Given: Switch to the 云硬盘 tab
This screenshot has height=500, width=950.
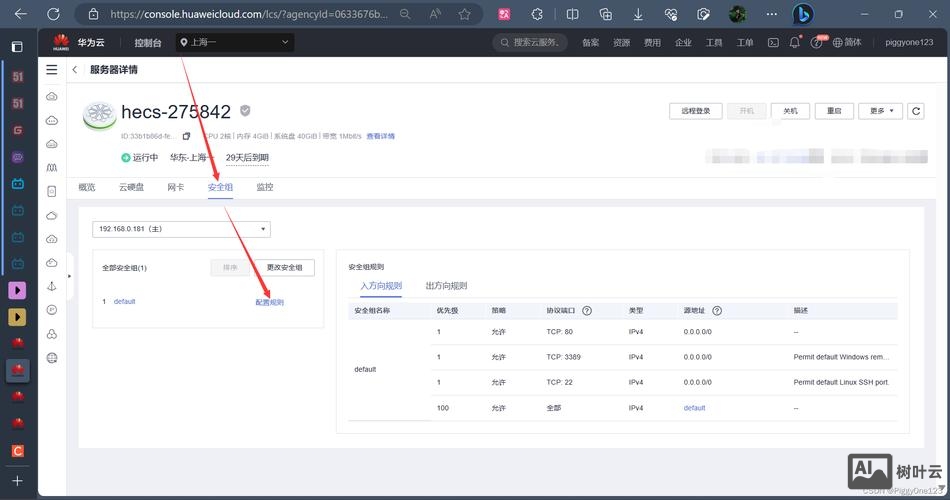Looking at the screenshot, I should [131, 187].
